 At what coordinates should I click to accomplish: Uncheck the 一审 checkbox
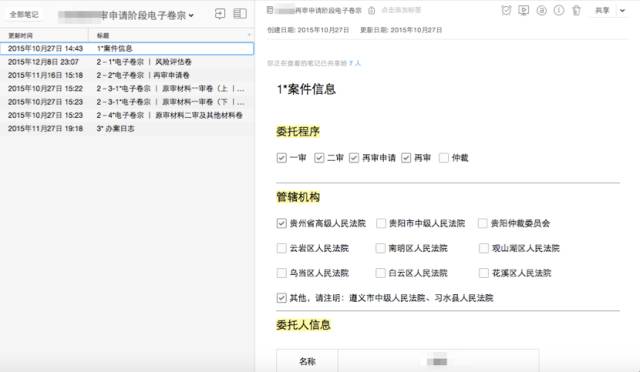282,158
